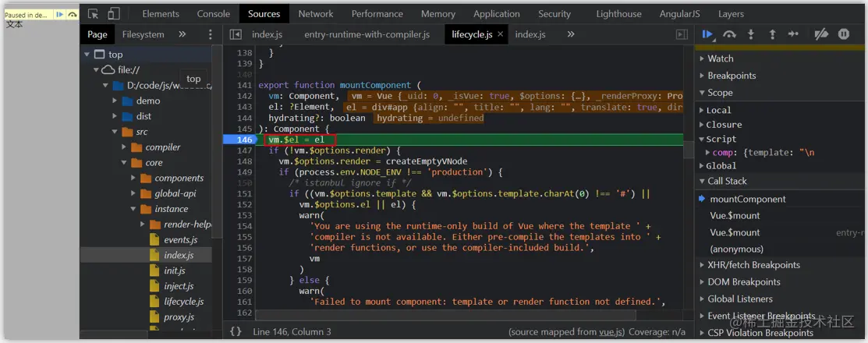Switch to entry-runtime-with-compiler.js tab
The width and height of the screenshot is (868, 343).
point(367,34)
